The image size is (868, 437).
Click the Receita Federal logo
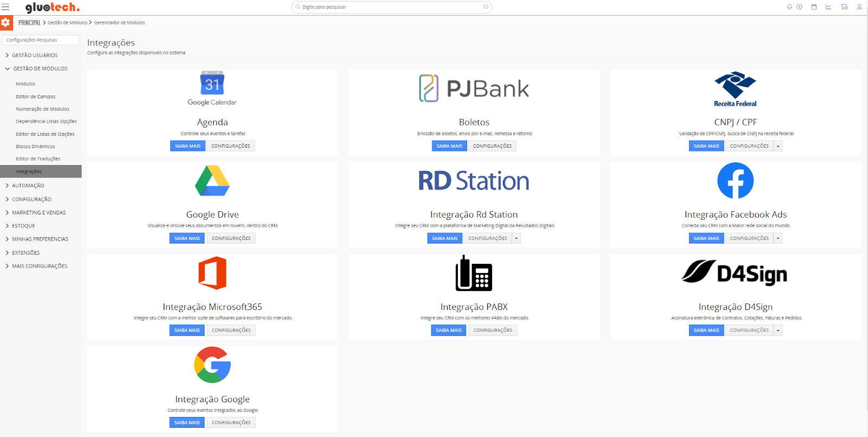click(x=735, y=89)
